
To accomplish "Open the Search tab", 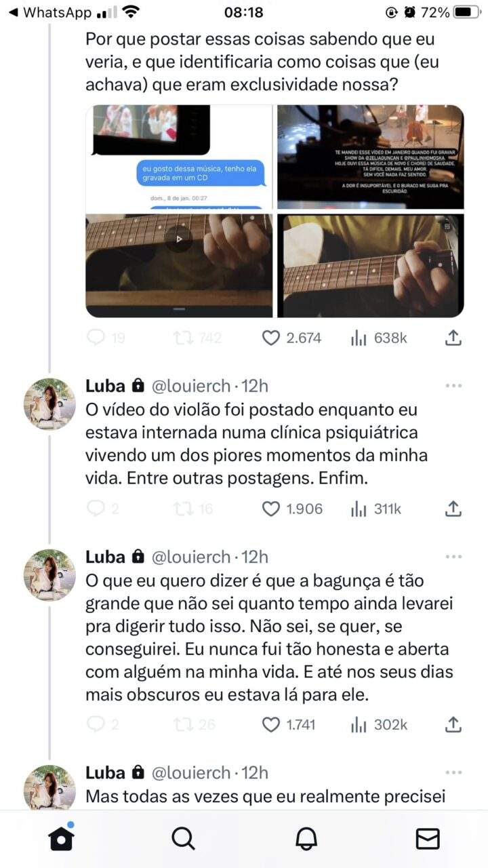I will [183, 839].
